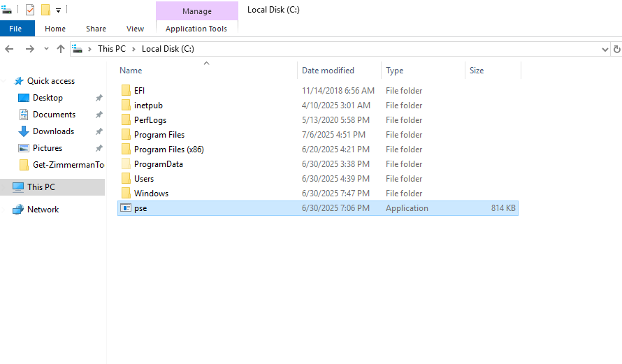
Task: Select Network in the navigation pane
Action: pos(43,210)
